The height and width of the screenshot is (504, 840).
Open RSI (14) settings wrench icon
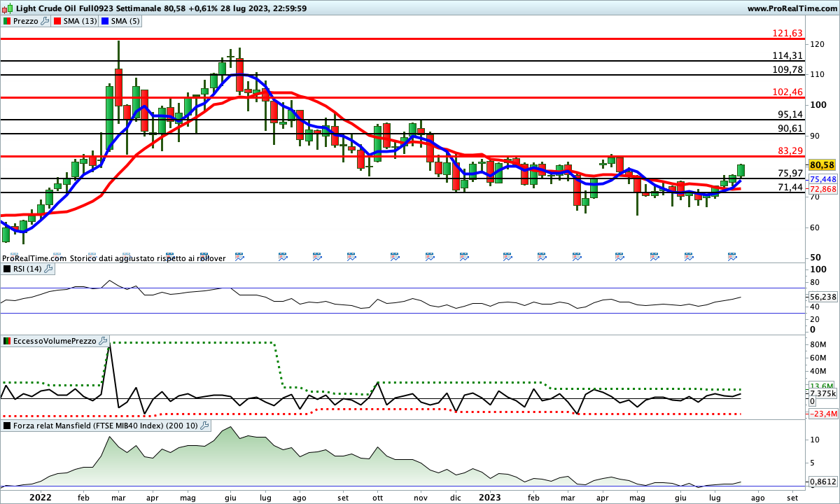49,269
